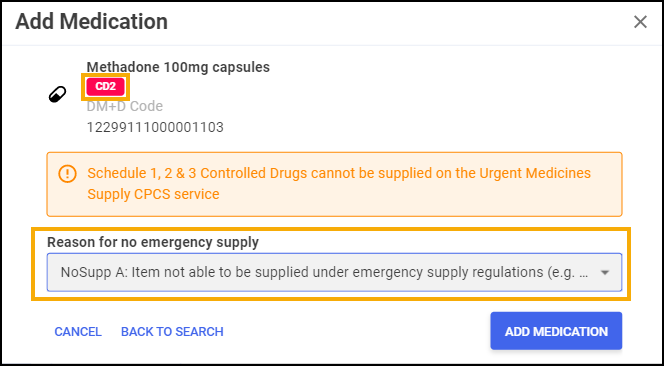
Task: Confirm with the blue Add Medication button
Action: coord(556,331)
